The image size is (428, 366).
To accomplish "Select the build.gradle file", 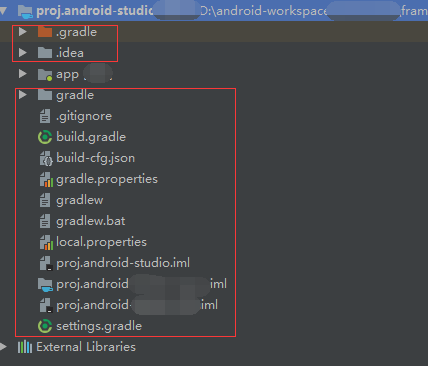I will (x=91, y=137).
